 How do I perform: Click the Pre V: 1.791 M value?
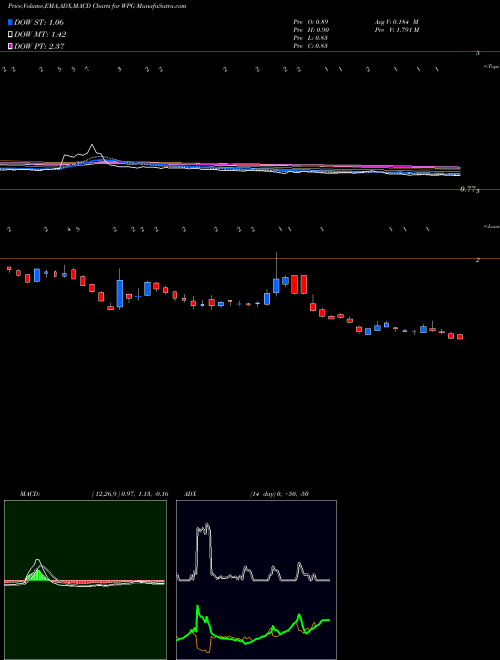396,30
